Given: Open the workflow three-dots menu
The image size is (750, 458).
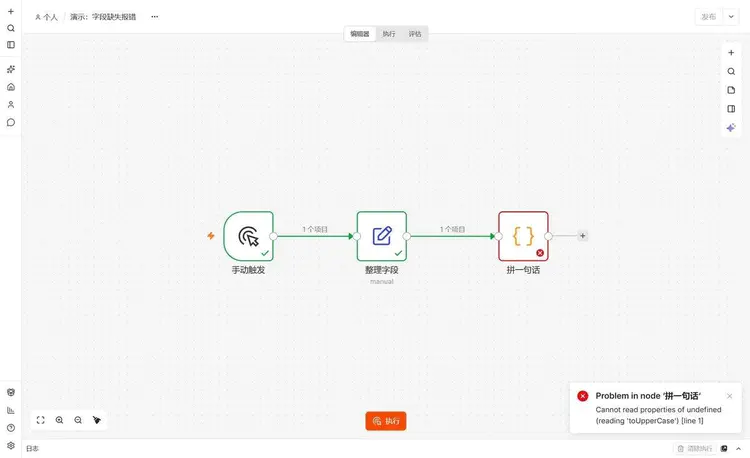Looking at the screenshot, I should pos(154,17).
